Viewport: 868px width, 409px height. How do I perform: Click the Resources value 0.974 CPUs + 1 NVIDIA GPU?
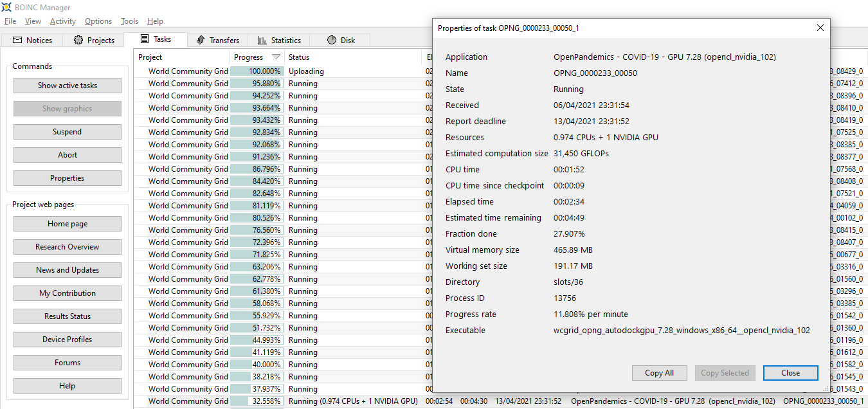point(606,138)
